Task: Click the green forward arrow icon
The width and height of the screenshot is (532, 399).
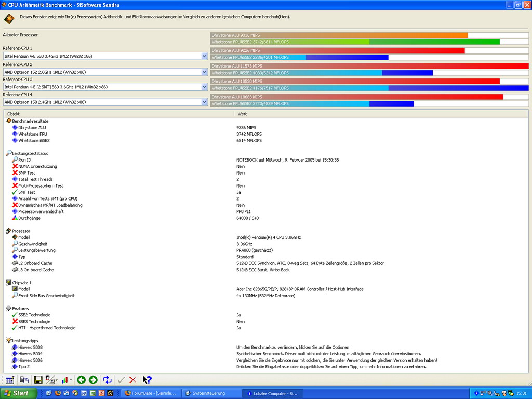Action: click(x=93, y=380)
